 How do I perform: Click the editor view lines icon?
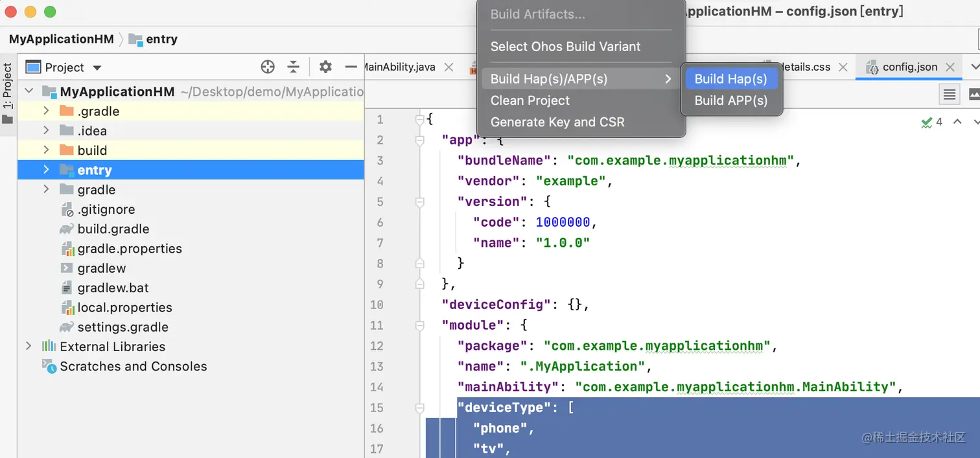[950, 95]
